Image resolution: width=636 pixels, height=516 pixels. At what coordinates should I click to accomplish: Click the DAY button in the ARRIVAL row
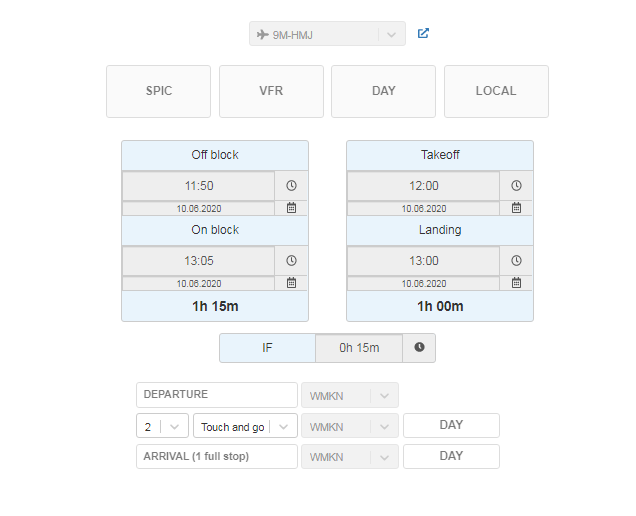[x=451, y=456]
